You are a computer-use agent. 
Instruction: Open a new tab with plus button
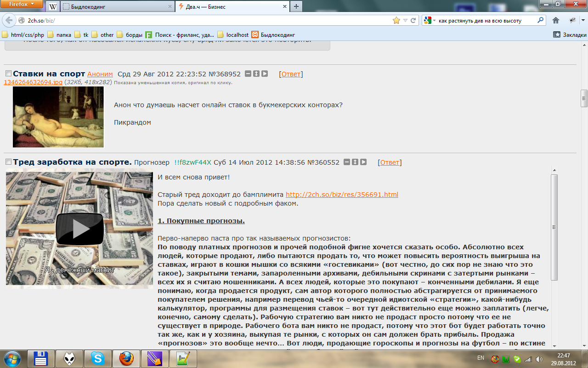click(296, 6)
